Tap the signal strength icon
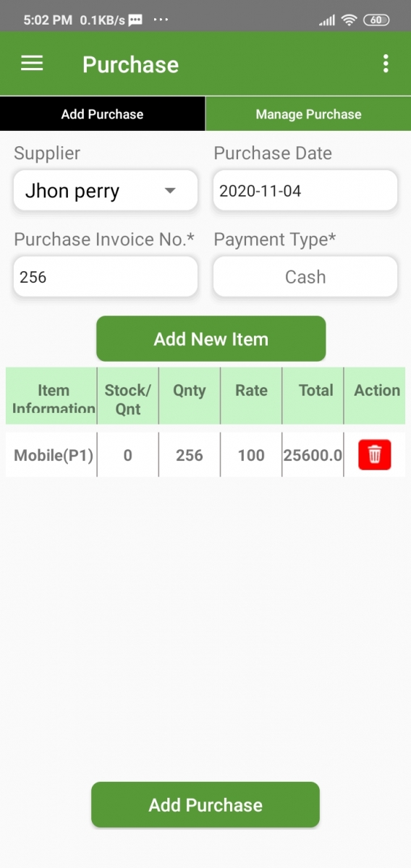This screenshot has height=868, width=411. pos(327,20)
